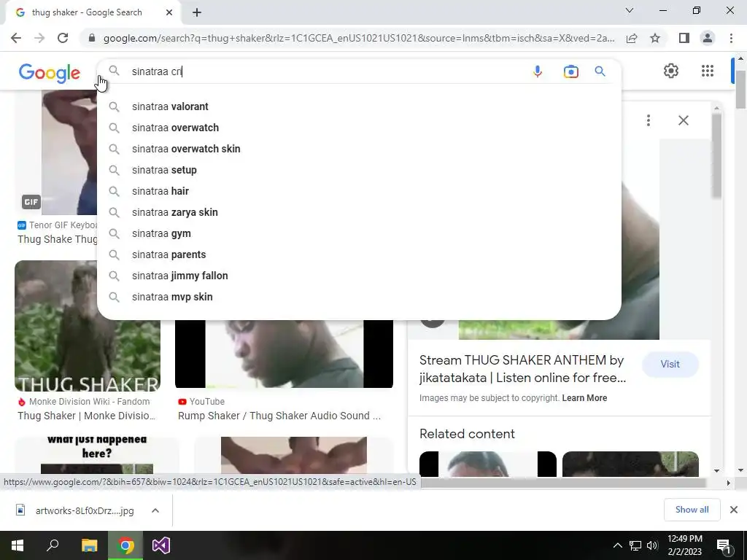The image size is (747, 560).
Task: Reload the page
Action: coord(63,38)
